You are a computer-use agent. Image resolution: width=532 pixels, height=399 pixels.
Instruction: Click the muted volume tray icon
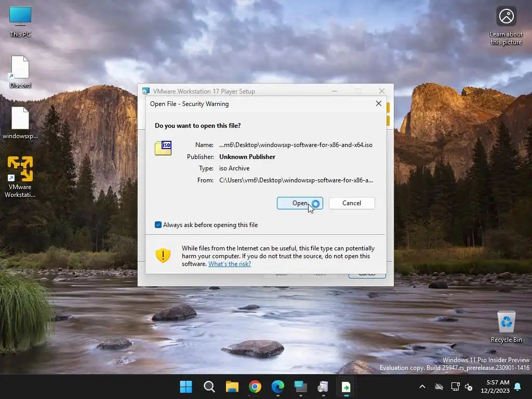469,387
